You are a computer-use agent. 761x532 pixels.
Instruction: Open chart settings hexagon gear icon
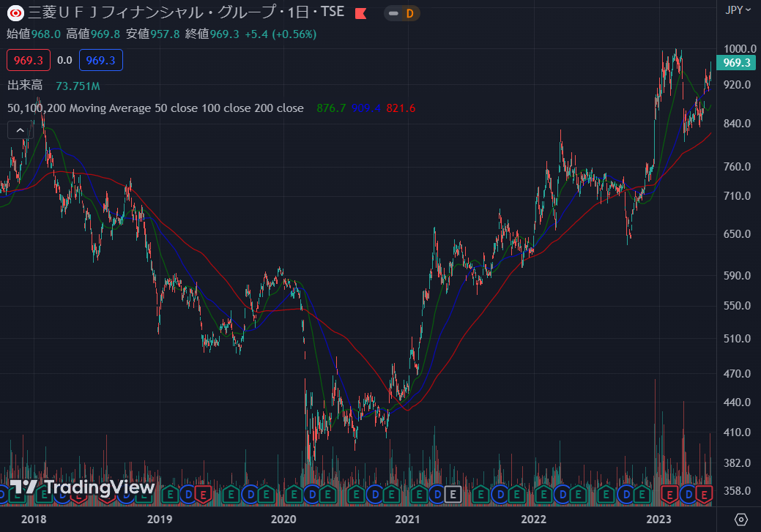(x=740, y=520)
